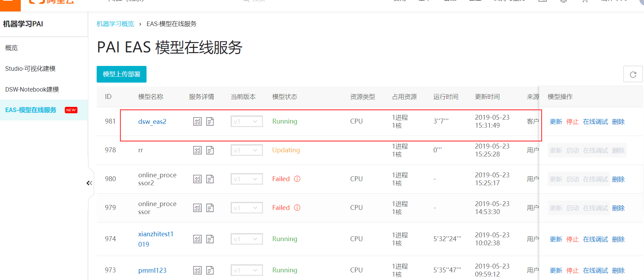Navigate to 机器学习概览 breadcrumb

tap(115, 24)
